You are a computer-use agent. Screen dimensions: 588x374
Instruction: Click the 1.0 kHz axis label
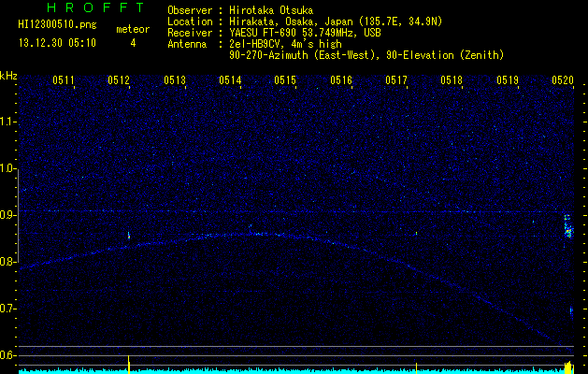[7, 168]
